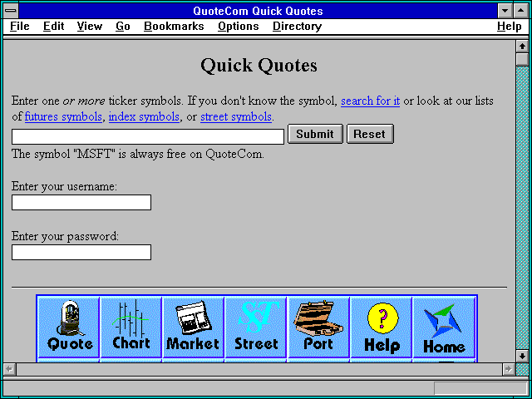Click the 'Enter your username:' label
This screenshot has height=399, width=532.
coord(64,186)
